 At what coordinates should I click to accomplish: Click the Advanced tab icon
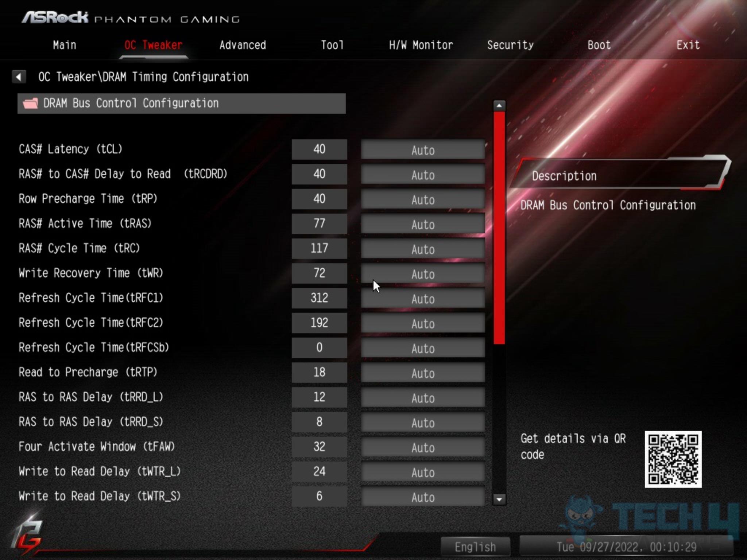pos(243,45)
